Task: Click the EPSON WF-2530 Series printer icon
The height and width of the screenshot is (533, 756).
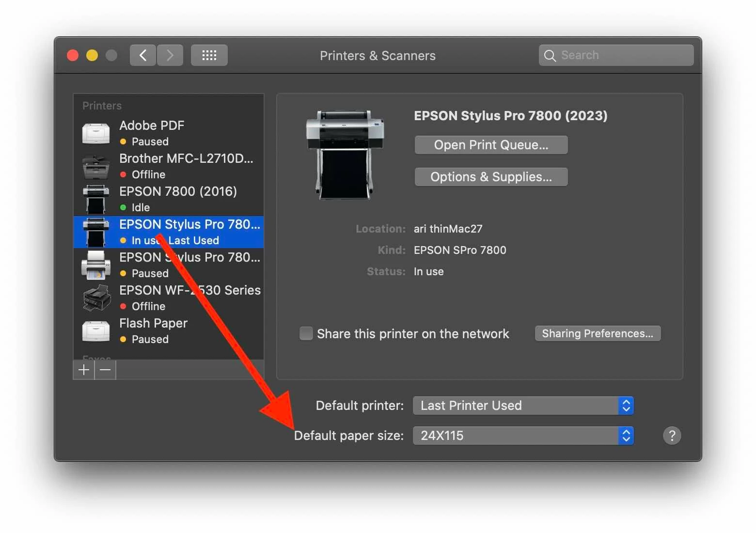Action: click(96, 298)
